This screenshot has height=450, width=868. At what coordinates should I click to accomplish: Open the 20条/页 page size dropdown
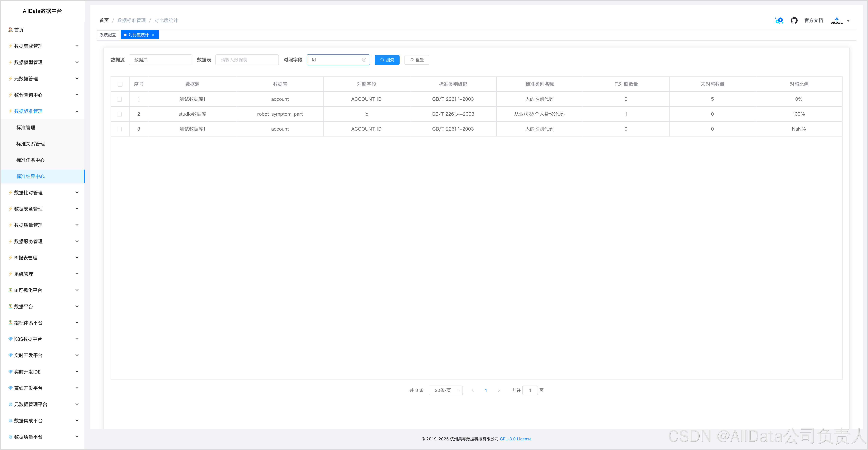point(446,390)
